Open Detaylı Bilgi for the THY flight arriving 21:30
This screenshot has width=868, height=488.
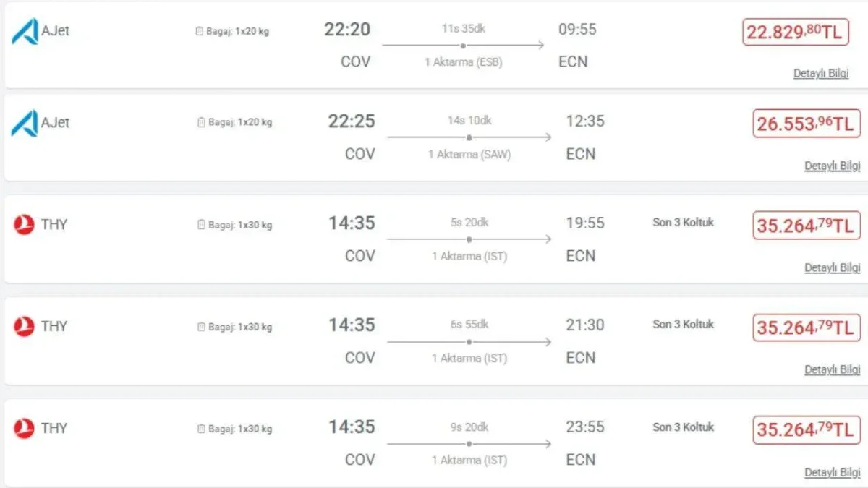(x=833, y=369)
